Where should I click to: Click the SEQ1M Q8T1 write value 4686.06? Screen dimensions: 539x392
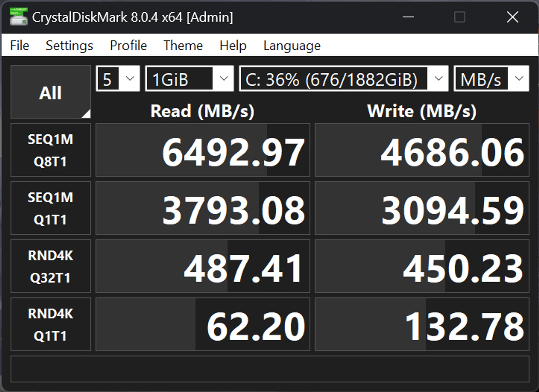tap(422, 150)
